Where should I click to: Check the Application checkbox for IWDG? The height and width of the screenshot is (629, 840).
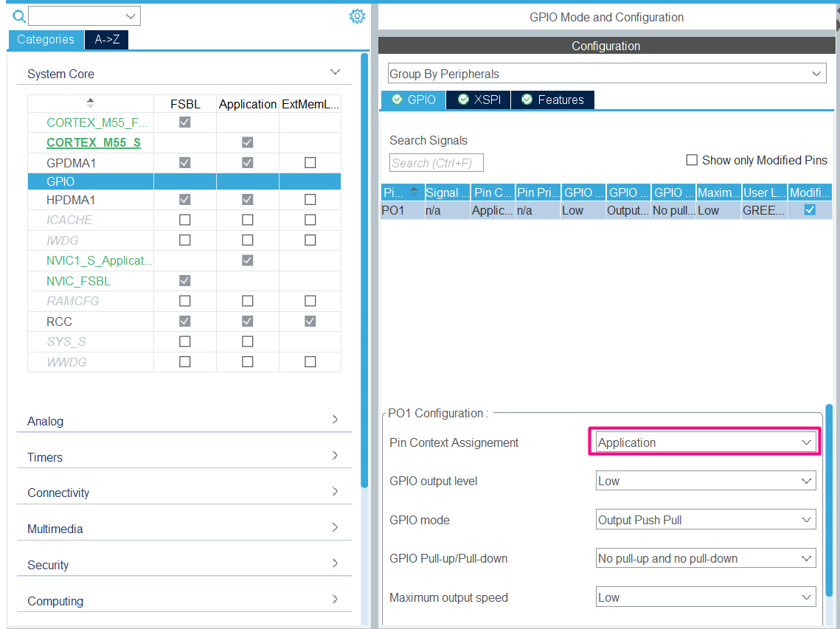click(248, 240)
